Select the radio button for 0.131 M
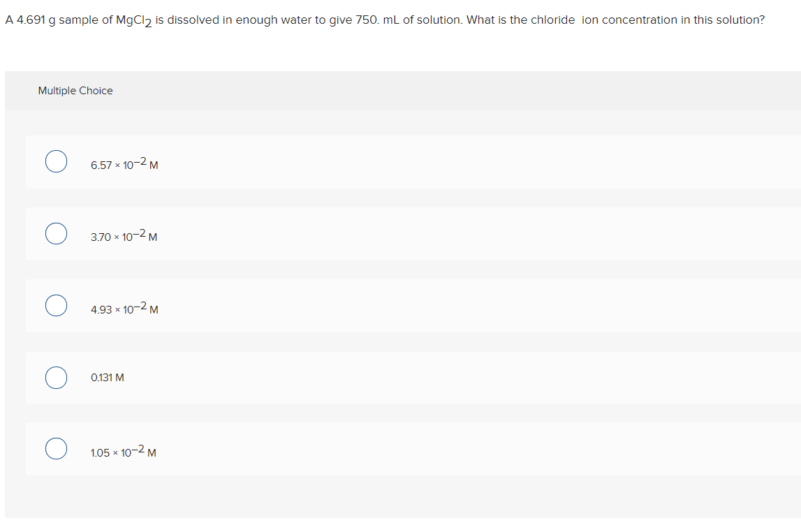Viewport: 801px width, 532px height. pyautogui.click(x=57, y=377)
